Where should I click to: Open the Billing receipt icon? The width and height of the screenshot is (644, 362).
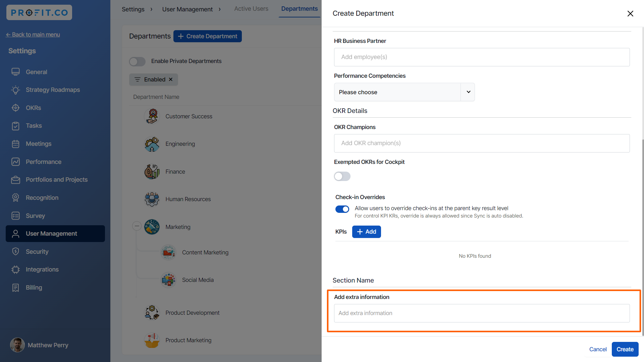(15, 288)
